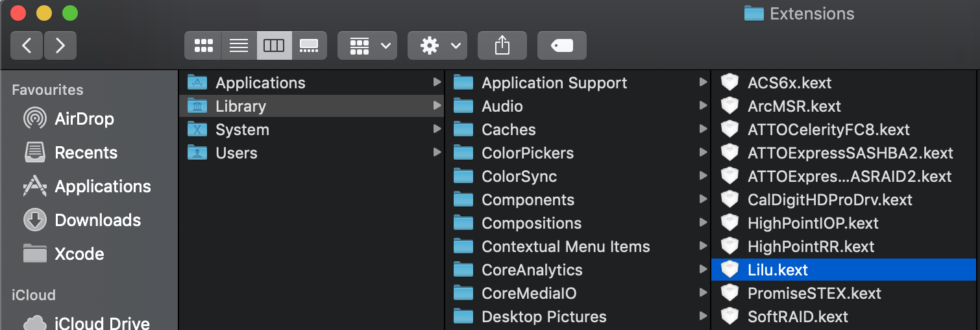
Task: Switch to icon view
Action: tap(203, 45)
